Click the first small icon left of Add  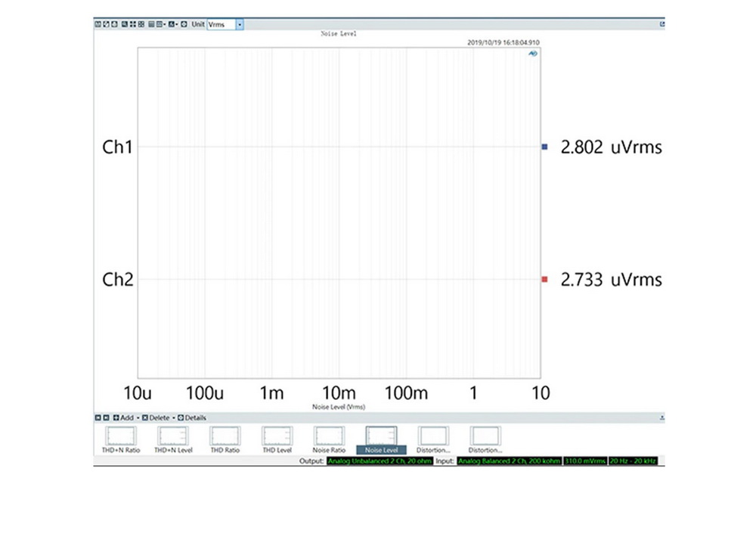[98, 418]
